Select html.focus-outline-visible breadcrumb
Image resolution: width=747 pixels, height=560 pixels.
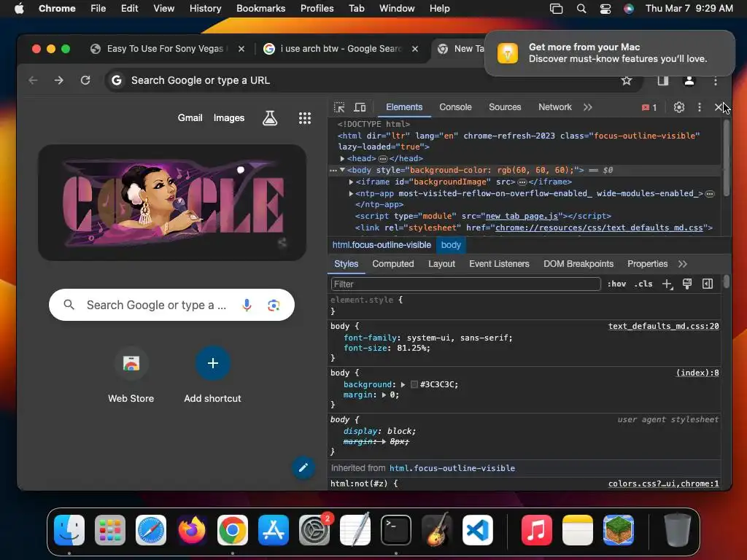[382, 245]
